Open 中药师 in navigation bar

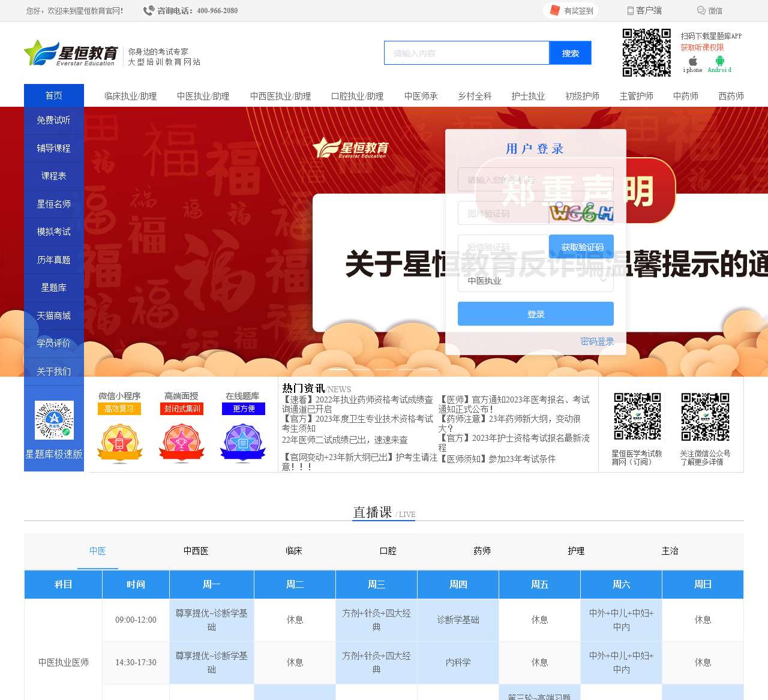click(685, 96)
